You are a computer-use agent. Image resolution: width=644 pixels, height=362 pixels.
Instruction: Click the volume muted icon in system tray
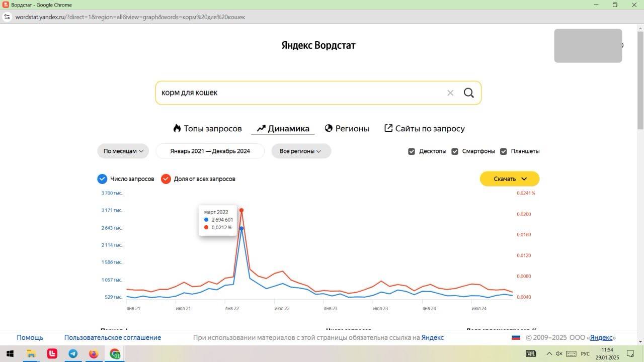(558, 354)
